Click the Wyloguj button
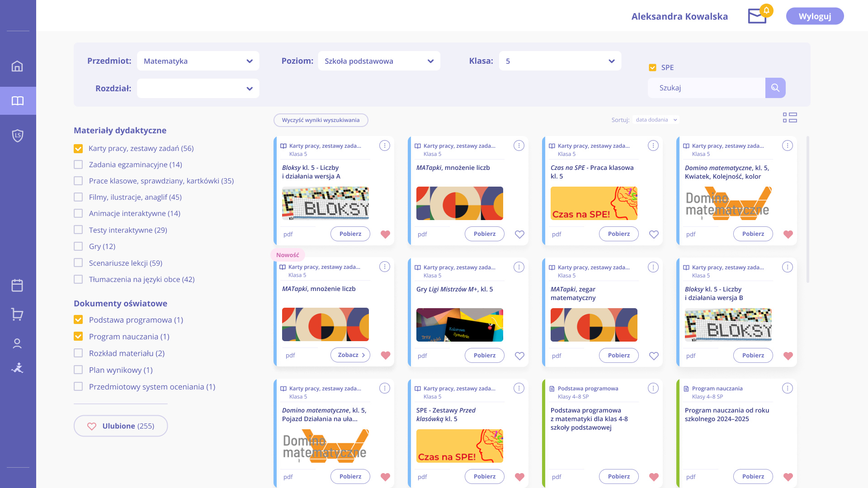868x488 pixels. [815, 16]
